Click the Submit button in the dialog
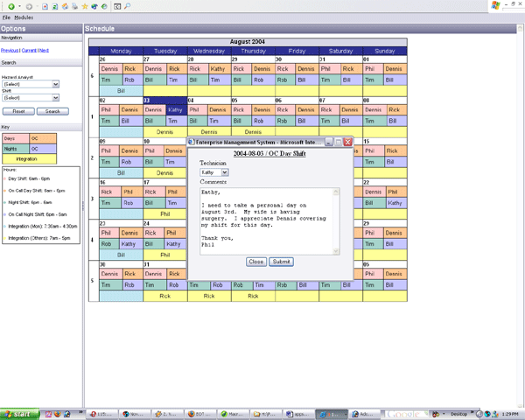Viewport: 525px width, 420px height. [281, 262]
